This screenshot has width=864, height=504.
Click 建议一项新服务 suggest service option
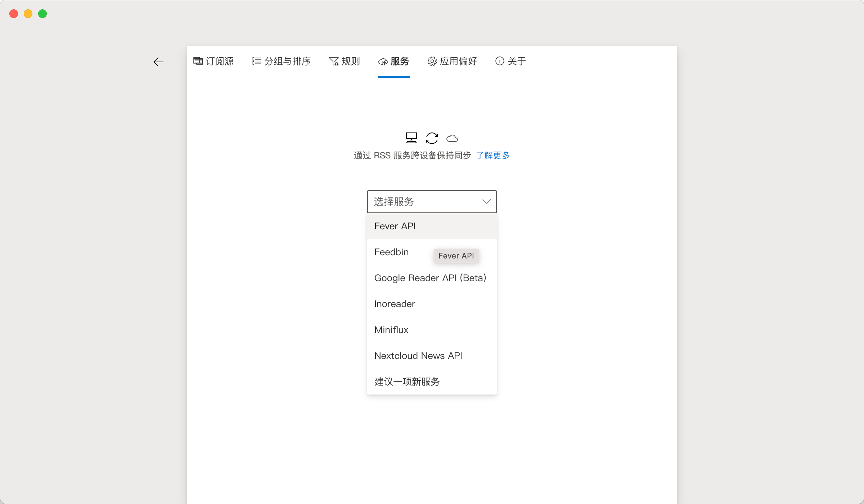[x=407, y=382]
